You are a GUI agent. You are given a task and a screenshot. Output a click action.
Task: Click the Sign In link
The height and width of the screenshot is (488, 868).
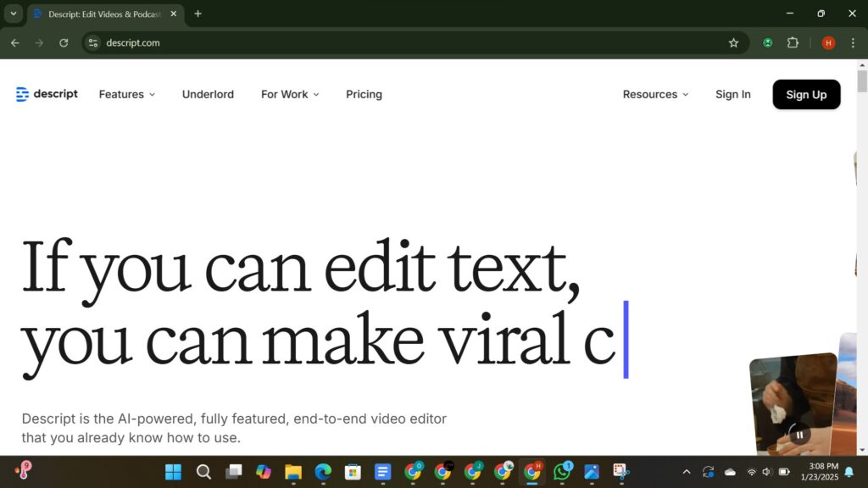pyautogui.click(x=733, y=95)
